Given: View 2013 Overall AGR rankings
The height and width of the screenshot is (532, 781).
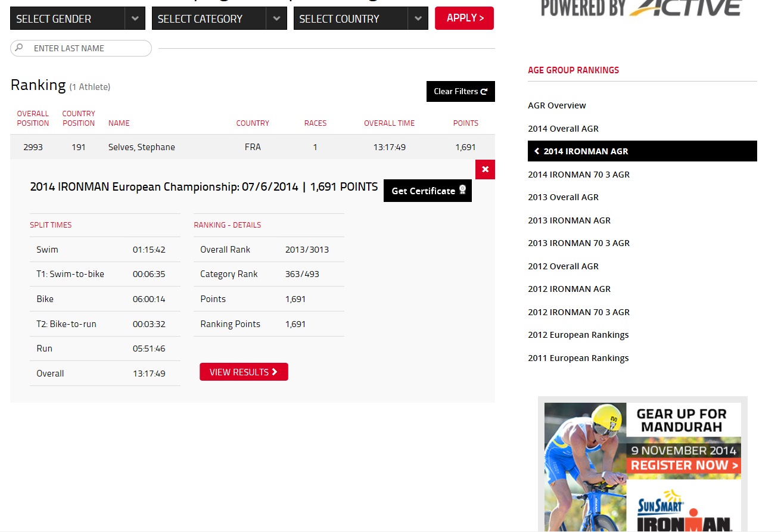Looking at the screenshot, I should point(563,197).
